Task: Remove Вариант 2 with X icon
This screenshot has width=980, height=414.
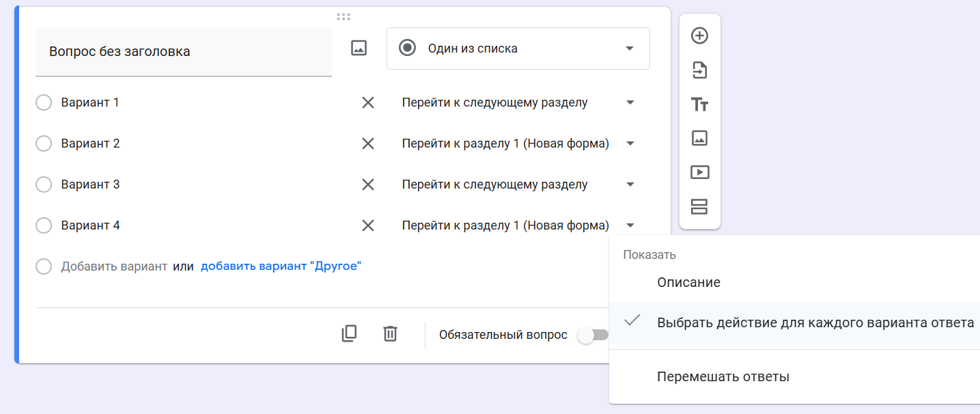Action: point(367,143)
